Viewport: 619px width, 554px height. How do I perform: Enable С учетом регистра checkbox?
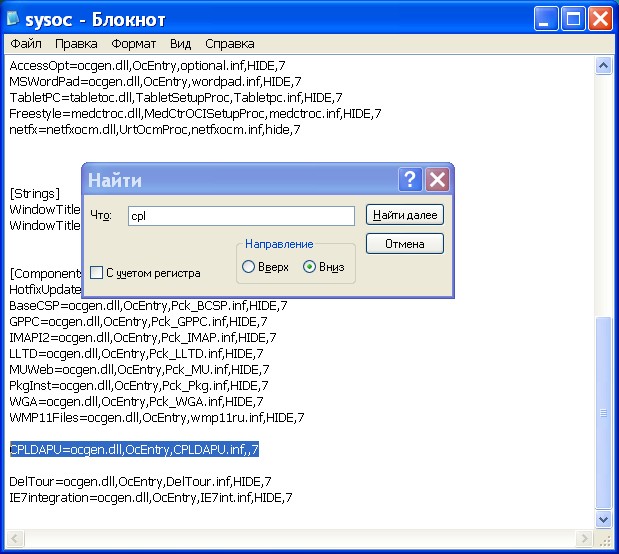click(x=96, y=272)
